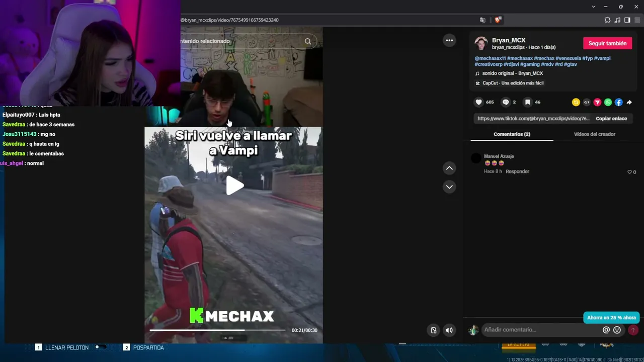Post comment with the red send arrow
The width and height of the screenshot is (644, 362).
point(633,330)
